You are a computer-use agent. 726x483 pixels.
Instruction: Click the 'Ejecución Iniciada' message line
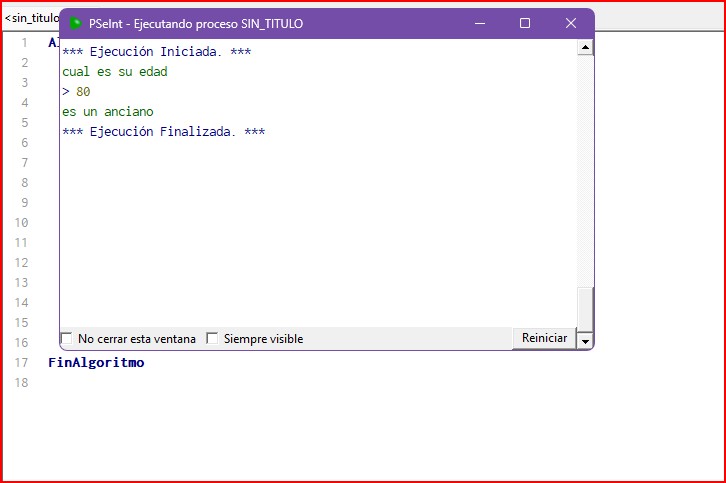(x=156, y=52)
